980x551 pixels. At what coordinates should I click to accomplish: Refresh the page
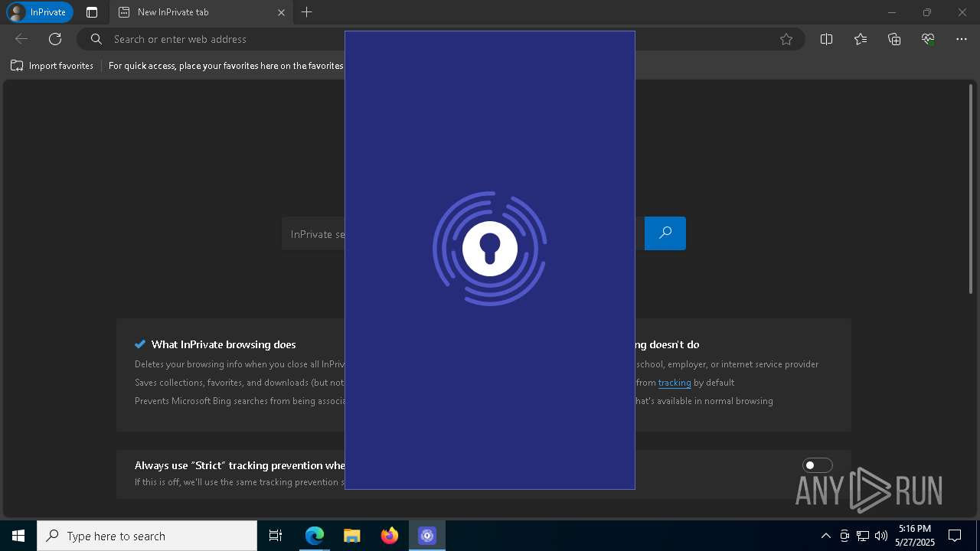55,39
